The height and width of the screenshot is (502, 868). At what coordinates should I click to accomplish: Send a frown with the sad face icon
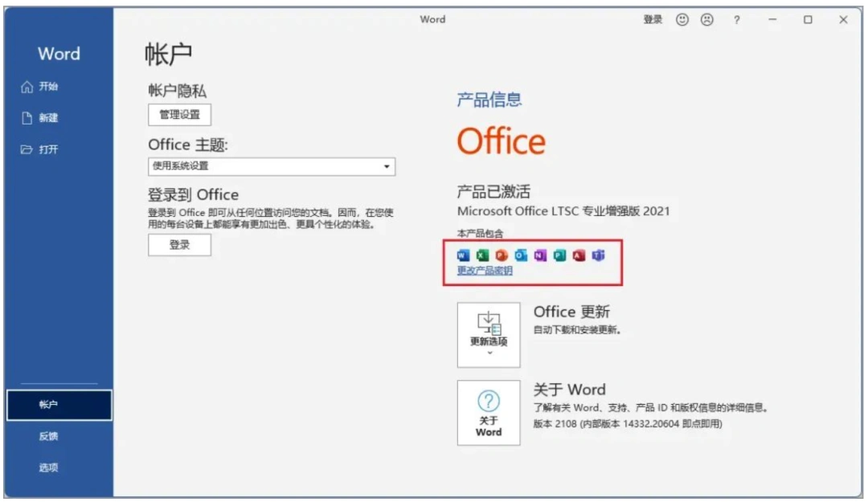tap(707, 20)
